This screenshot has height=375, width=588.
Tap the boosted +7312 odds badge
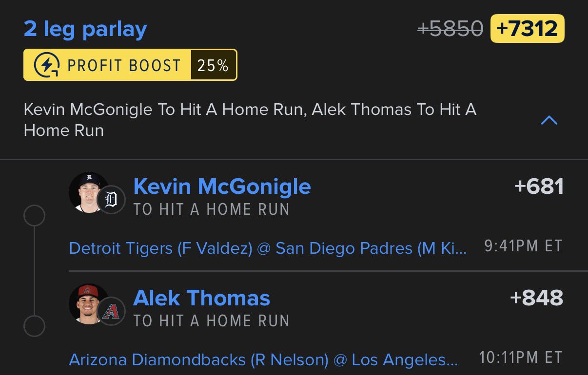pos(527,29)
